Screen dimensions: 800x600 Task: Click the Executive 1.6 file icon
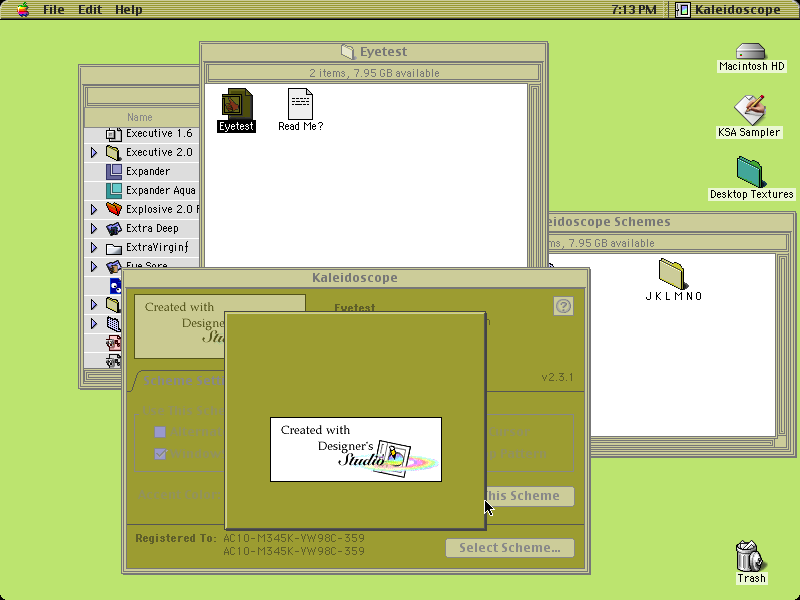[113, 134]
